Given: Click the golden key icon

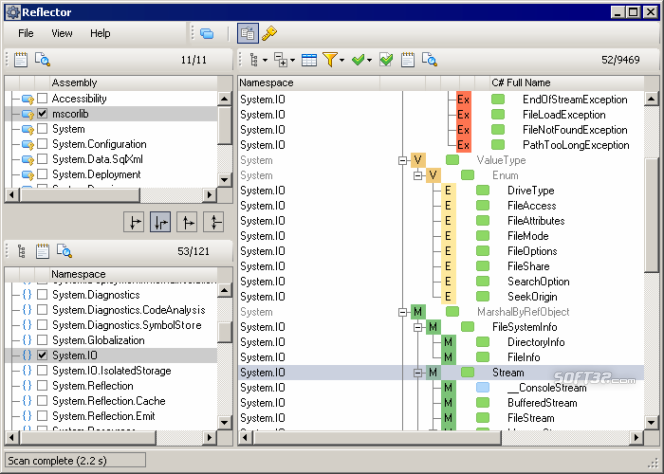Looking at the screenshot, I should pos(269,33).
